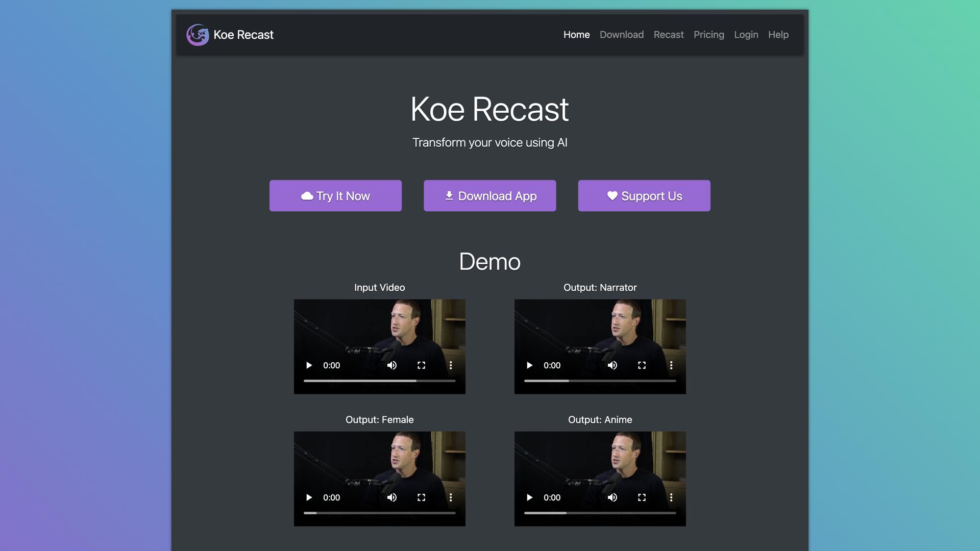The image size is (980, 551).
Task: Play the Output: Female video
Action: click(308, 497)
